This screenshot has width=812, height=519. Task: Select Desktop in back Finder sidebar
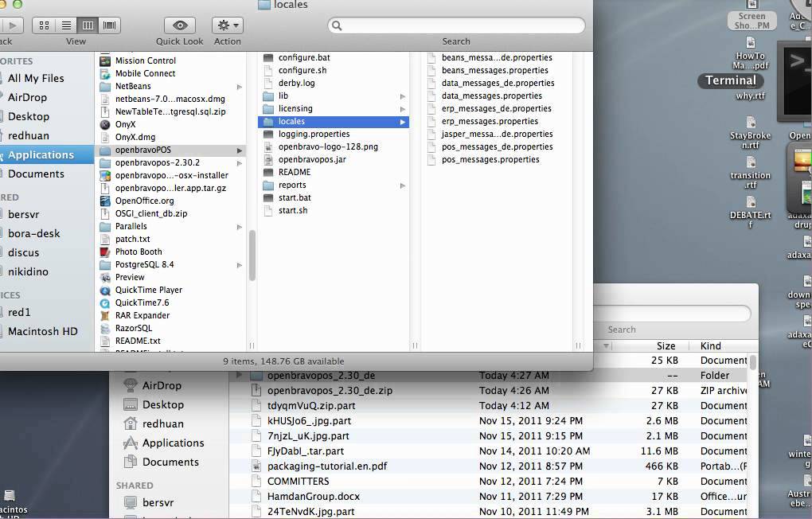(x=162, y=405)
